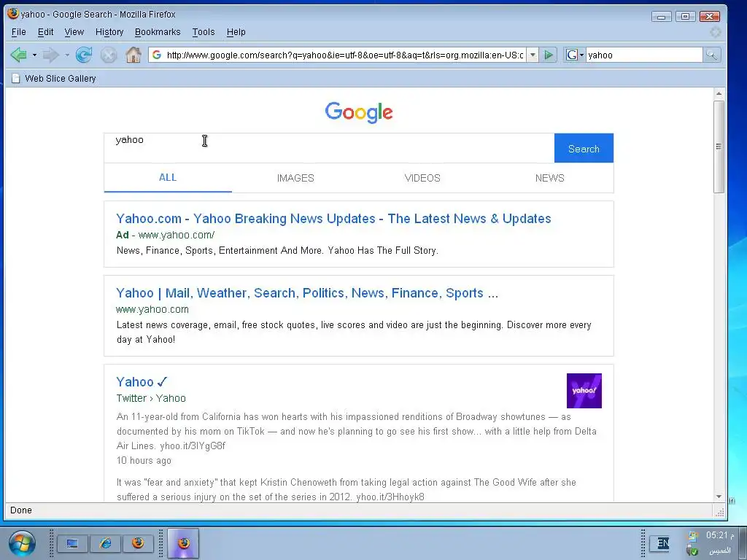Click the Firefox icon in the title bar

(13, 14)
